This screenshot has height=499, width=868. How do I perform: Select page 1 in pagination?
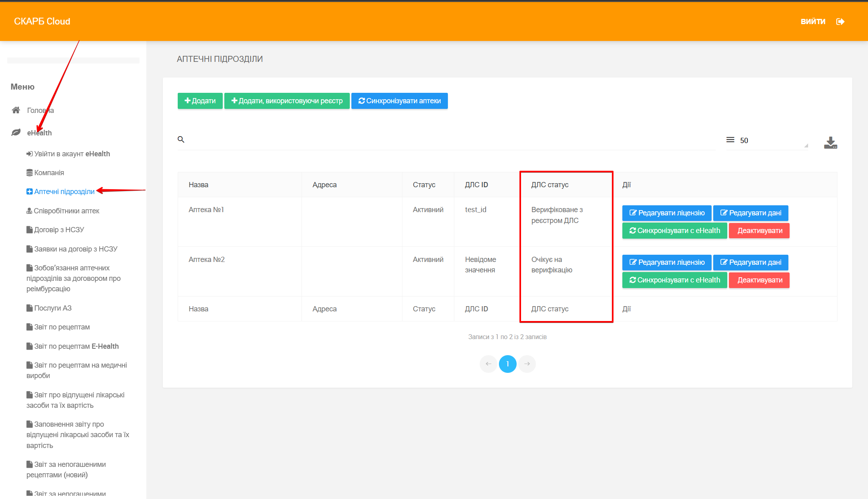click(x=507, y=364)
